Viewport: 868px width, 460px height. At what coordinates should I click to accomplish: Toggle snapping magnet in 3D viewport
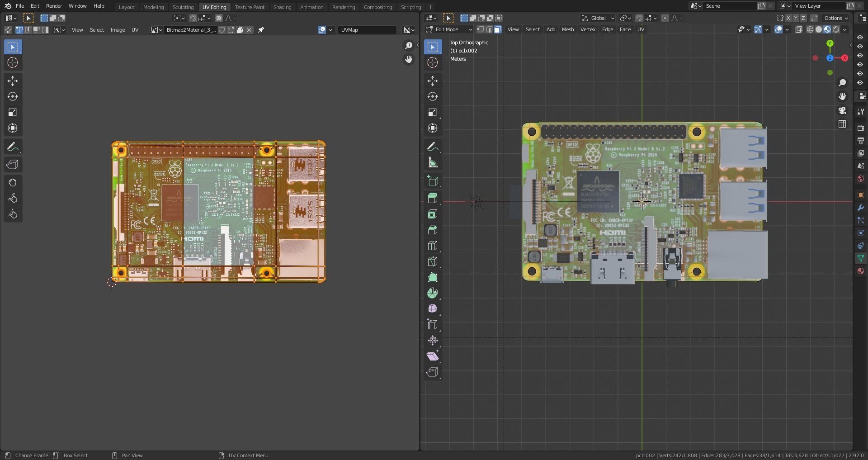[639, 18]
